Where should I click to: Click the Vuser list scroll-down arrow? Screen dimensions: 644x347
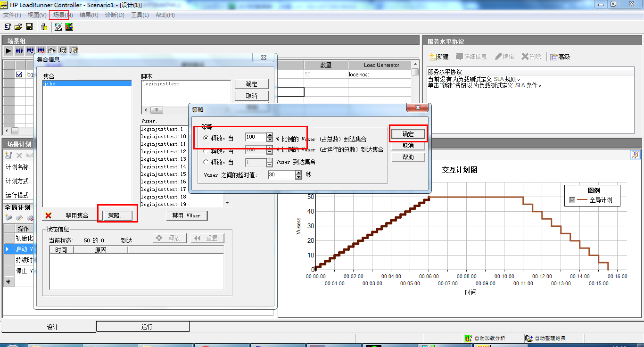(x=228, y=203)
